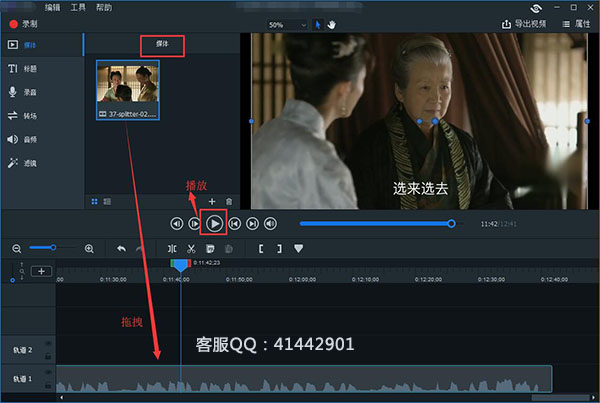This screenshot has height=403, width=600.
Task: Switch media bin to list view
Action: (x=107, y=202)
